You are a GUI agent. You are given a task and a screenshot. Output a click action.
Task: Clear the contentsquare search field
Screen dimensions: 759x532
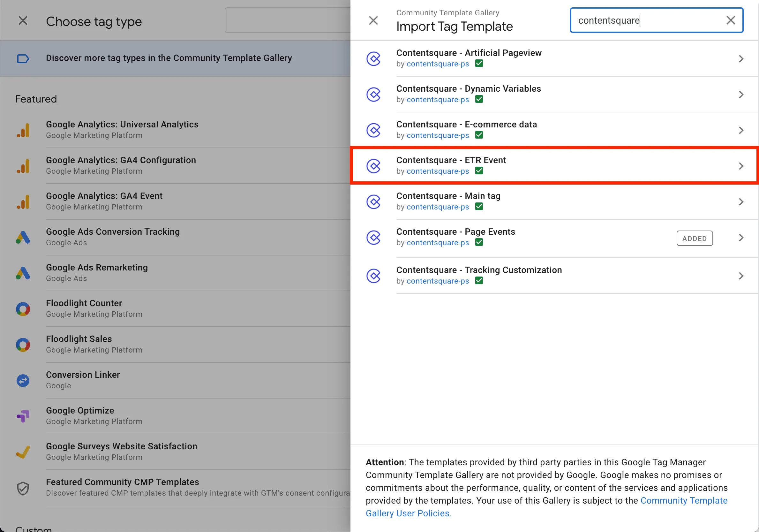731,20
